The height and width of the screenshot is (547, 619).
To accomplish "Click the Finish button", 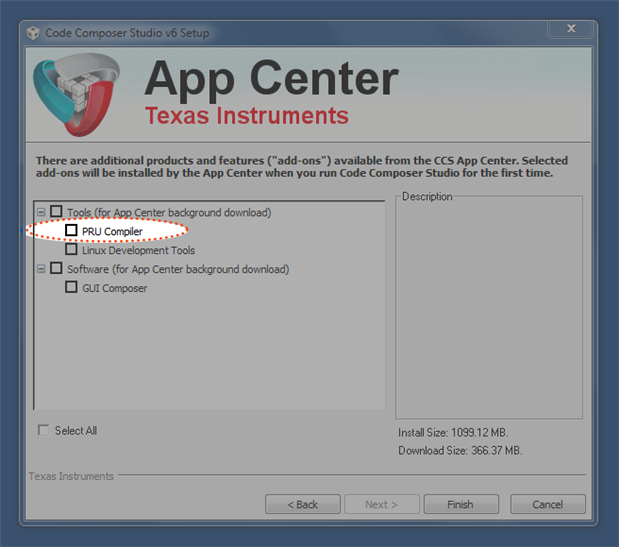I will 461,504.
